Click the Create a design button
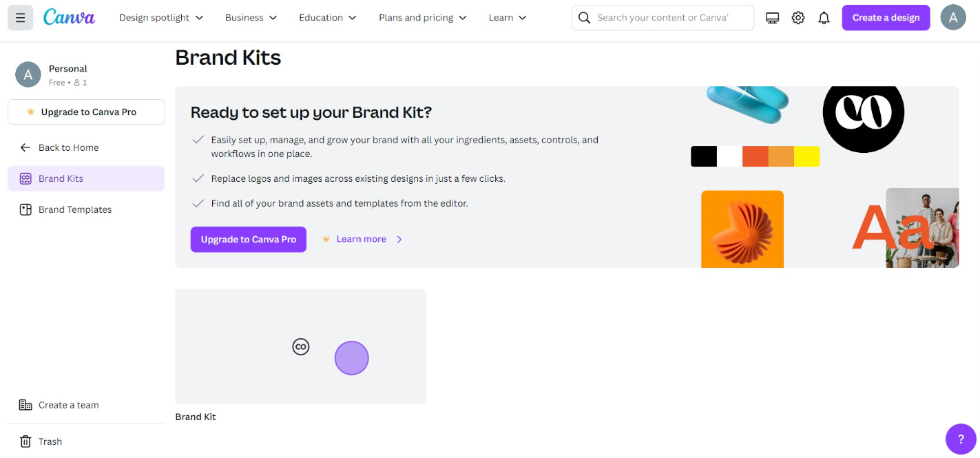Screen dimensions: 980x458 click(x=886, y=18)
